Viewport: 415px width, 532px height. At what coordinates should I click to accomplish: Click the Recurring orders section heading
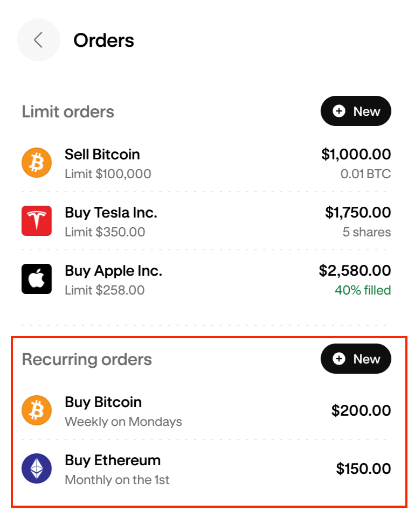[87, 359]
